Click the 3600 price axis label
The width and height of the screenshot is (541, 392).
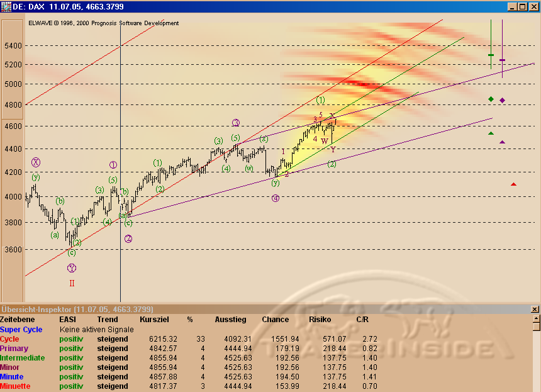pos(13,250)
